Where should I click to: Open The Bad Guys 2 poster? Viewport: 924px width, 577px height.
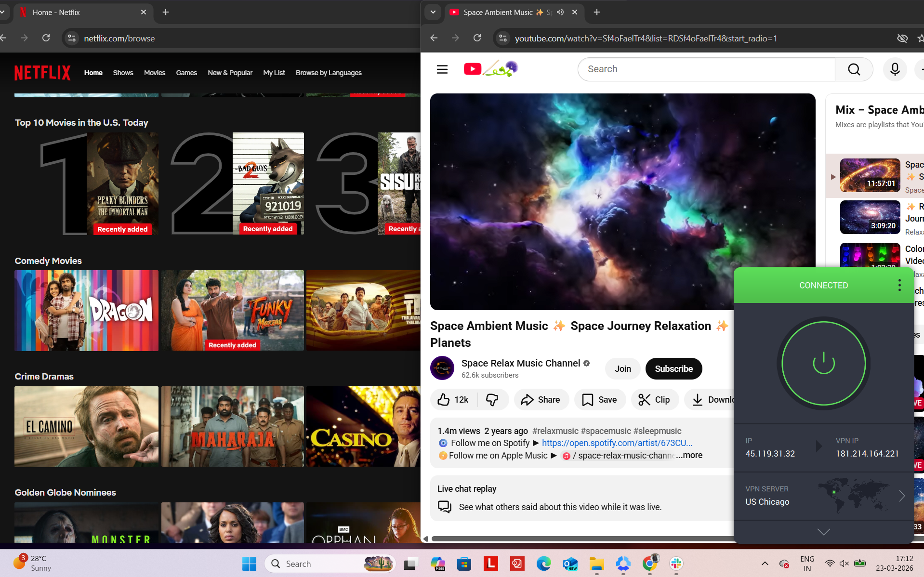click(268, 184)
